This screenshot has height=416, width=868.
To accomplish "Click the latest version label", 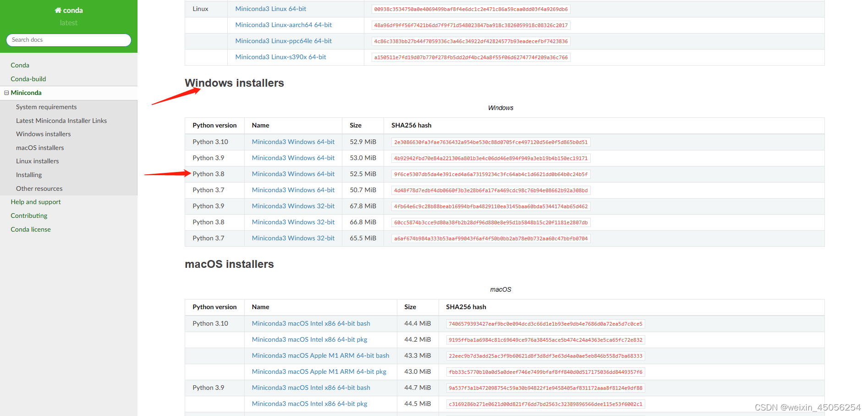I will [69, 23].
